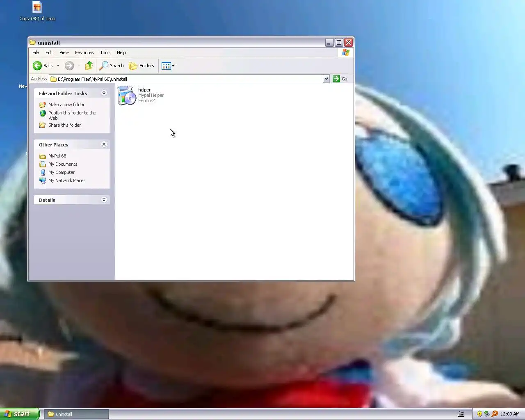Image resolution: width=525 pixels, height=420 pixels.
Task: Click the Mypal Helper description text
Action: 151,95
